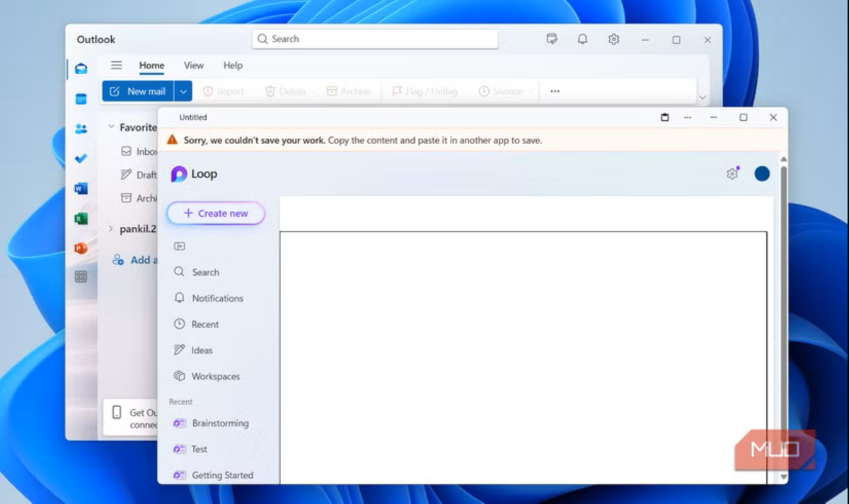This screenshot has width=849, height=504.
Task: Toggle Outlook hamburger navigation pane
Action: (117, 65)
